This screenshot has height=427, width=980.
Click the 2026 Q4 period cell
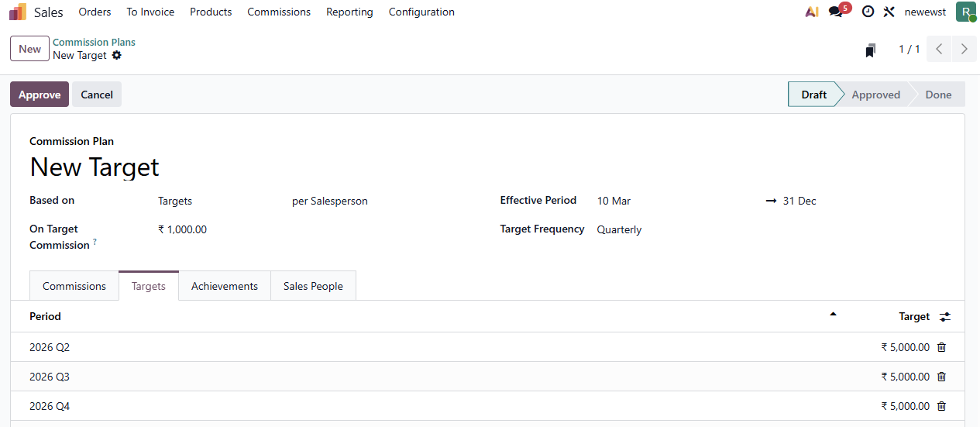pos(50,406)
